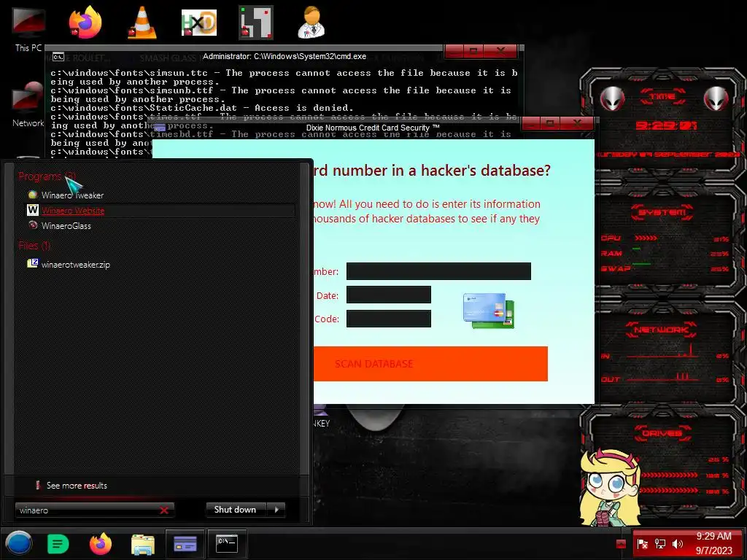Open Action Center flag tray icon
This screenshot has width=747, height=560.
point(642,544)
